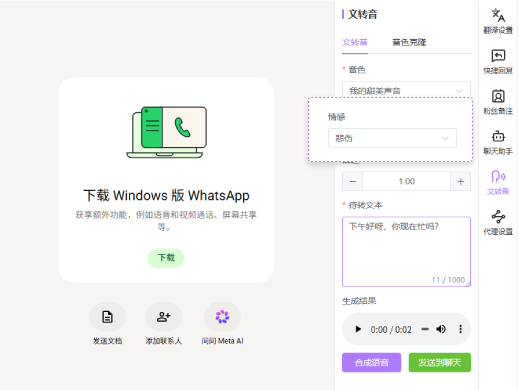The height and width of the screenshot is (390, 518).
Task: Click the 11 / 1000 character counter
Action: click(x=448, y=280)
